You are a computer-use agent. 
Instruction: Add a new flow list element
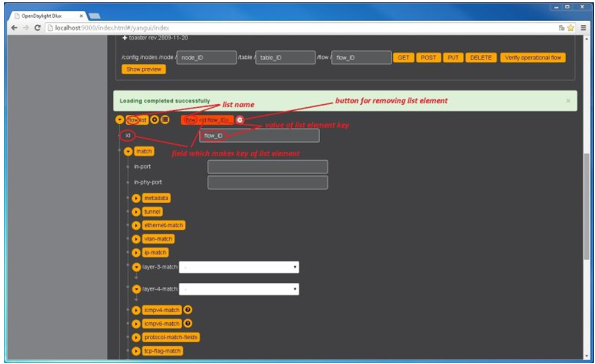[154, 120]
